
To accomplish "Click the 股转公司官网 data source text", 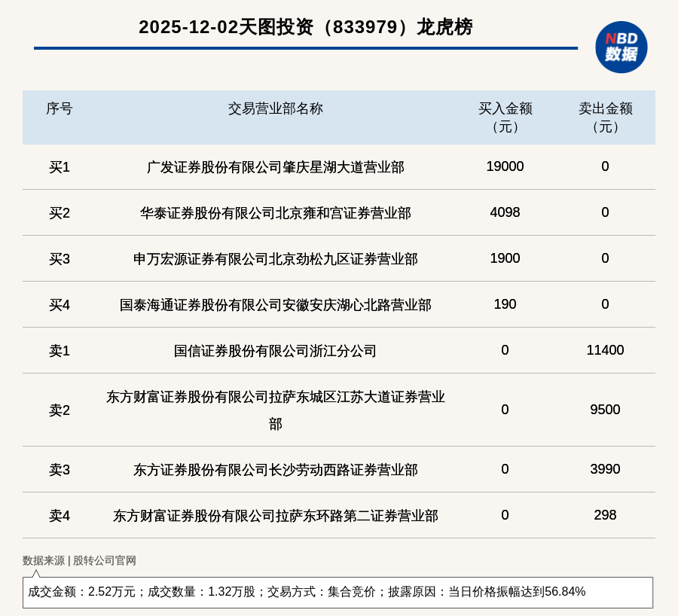I will tap(104, 560).
